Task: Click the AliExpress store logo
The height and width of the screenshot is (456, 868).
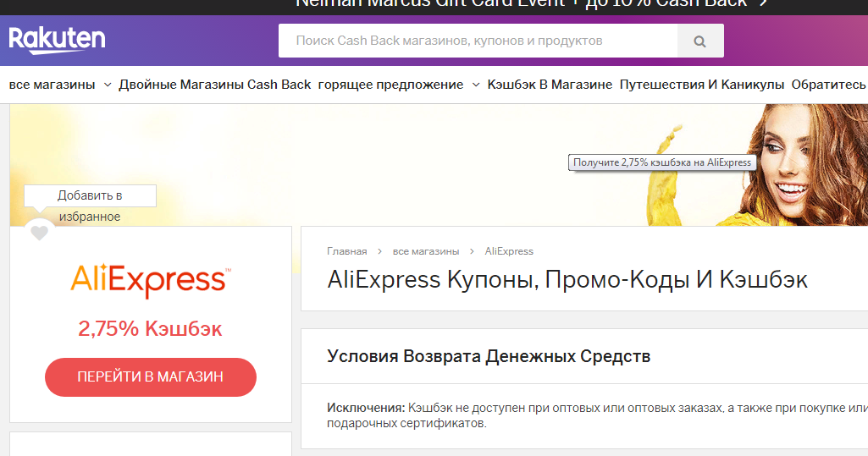Action: pyautogui.click(x=151, y=281)
